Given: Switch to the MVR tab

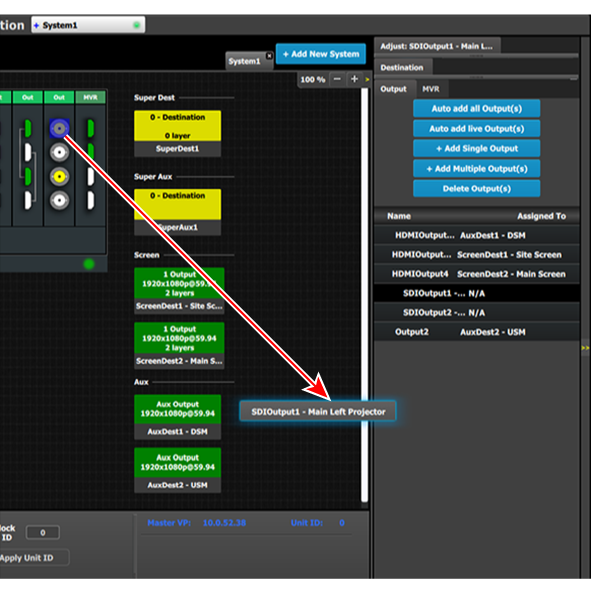Looking at the screenshot, I should point(430,89).
